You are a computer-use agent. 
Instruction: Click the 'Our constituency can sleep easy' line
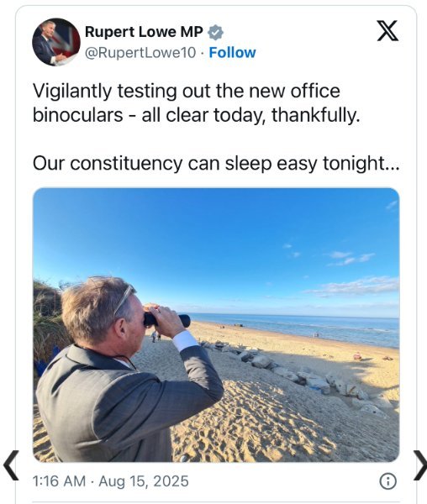point(216,163)
